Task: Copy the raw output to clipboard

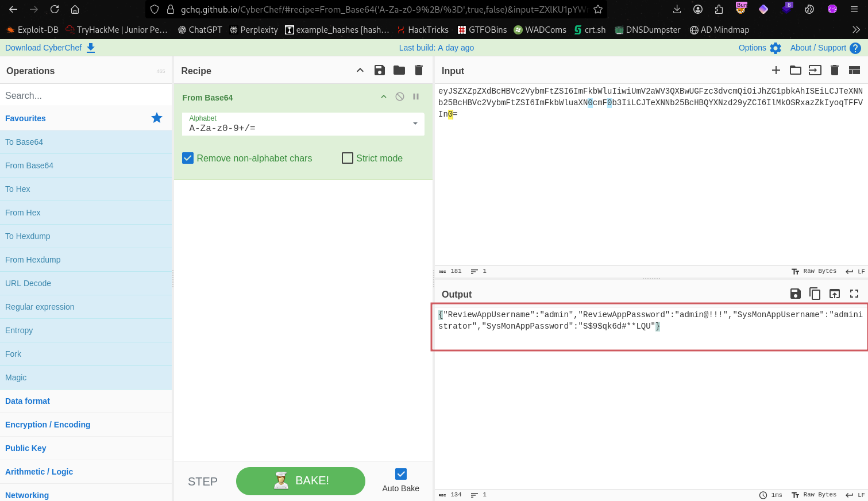Action: pos(815,294)
